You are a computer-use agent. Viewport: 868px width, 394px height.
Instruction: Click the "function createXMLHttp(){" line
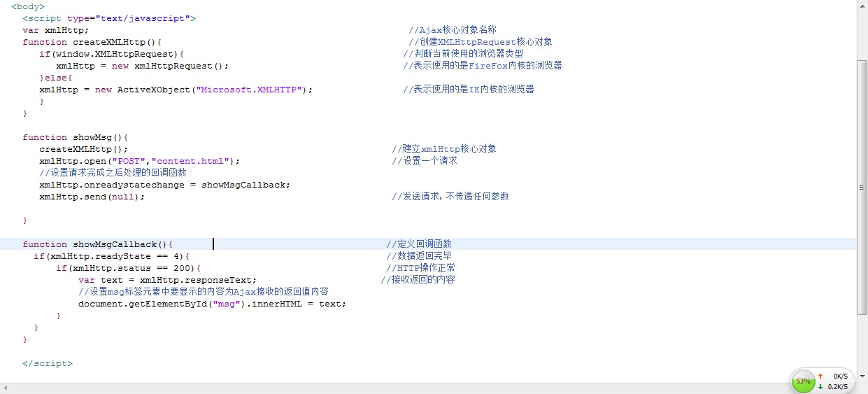(x=92, y=42)
